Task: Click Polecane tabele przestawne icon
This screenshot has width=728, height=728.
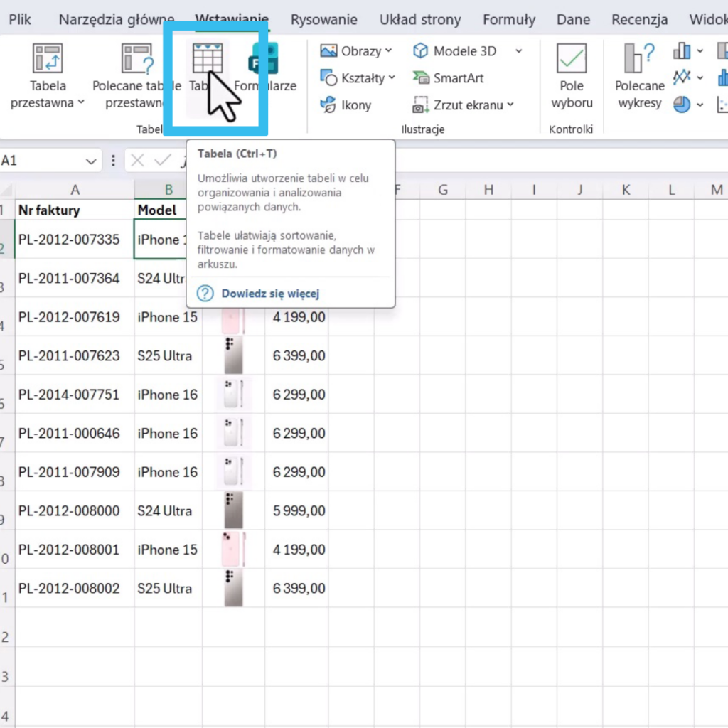Action: pos(137,59)
